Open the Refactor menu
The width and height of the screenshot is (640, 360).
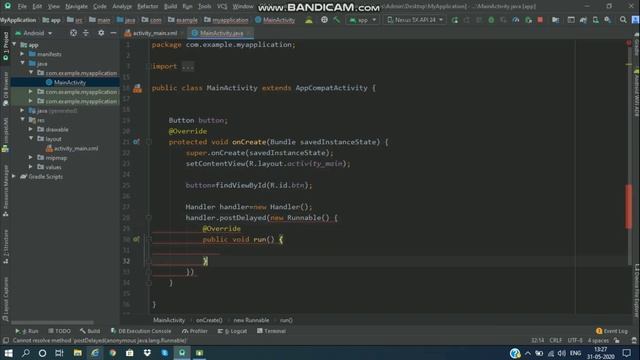pyautogui.click(x=147, y=7)
